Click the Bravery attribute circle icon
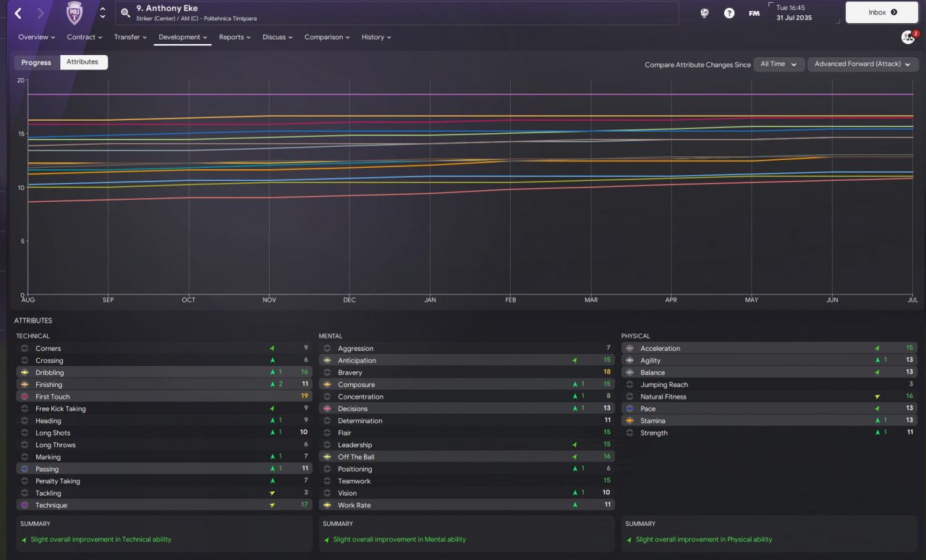Image resolution: width=926 pixels, height=560 pixels. 327,373
